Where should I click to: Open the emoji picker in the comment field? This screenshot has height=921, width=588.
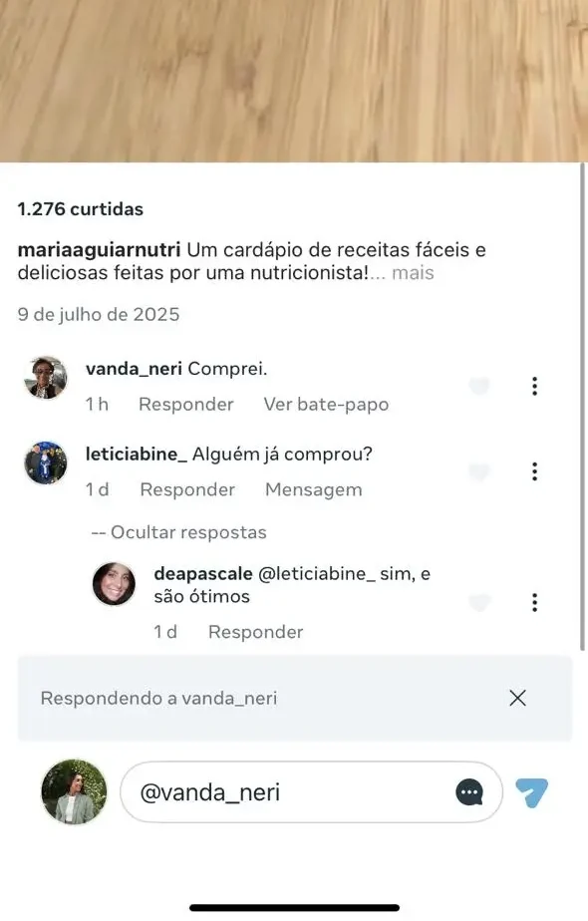pos(468,792)
